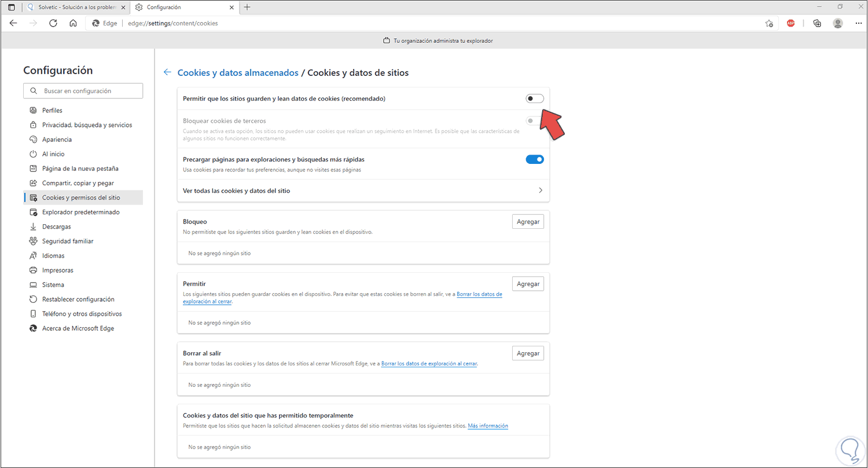This screenshot has height=468, width=868.
Task: Click the Descargas download icon
Action: 33,226
